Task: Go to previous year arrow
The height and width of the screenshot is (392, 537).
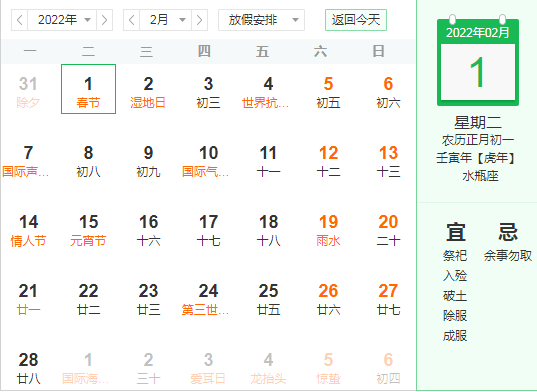Action: click(x=20, y=20)
